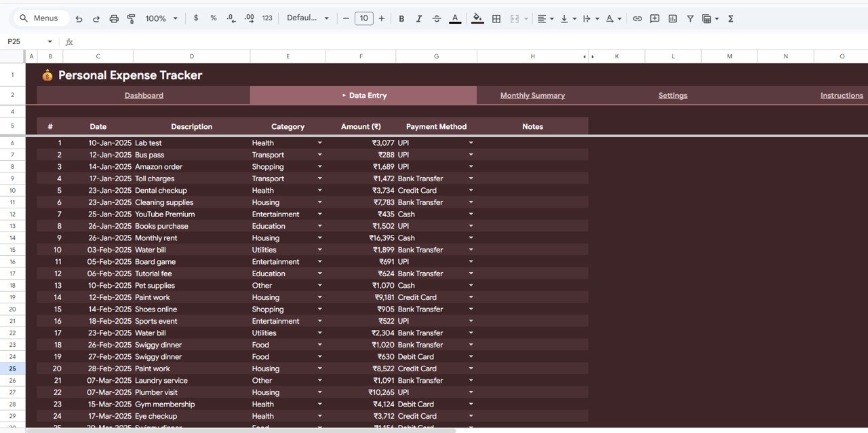Toggle bold formatting
This screenshot has height=433, width=868.
[x=401, y=18]
